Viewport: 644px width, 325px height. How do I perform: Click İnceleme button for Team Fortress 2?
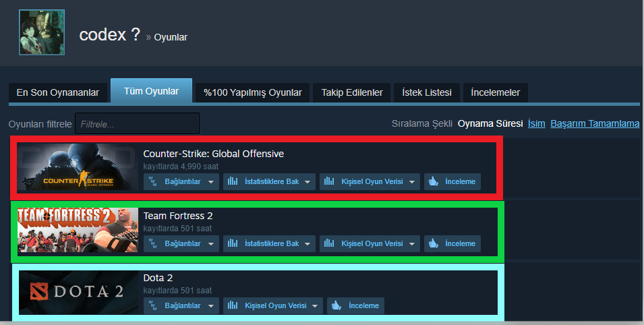tap(452, 243)
